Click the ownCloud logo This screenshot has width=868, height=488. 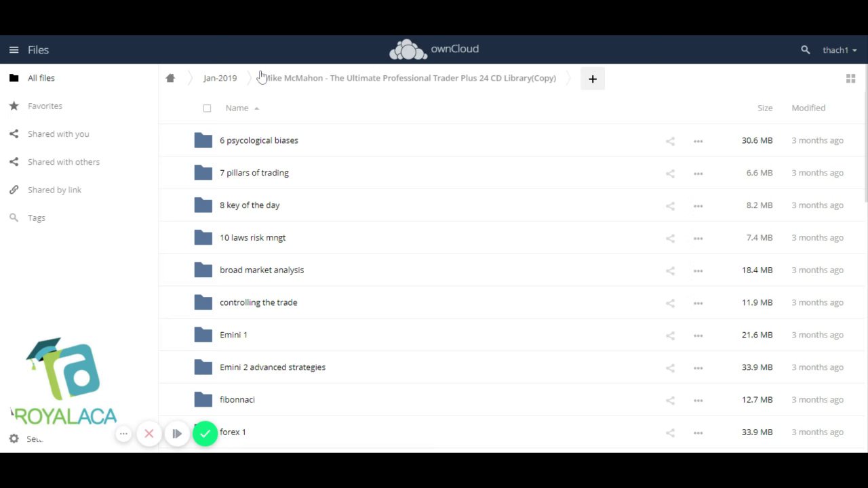coord(434,49)
